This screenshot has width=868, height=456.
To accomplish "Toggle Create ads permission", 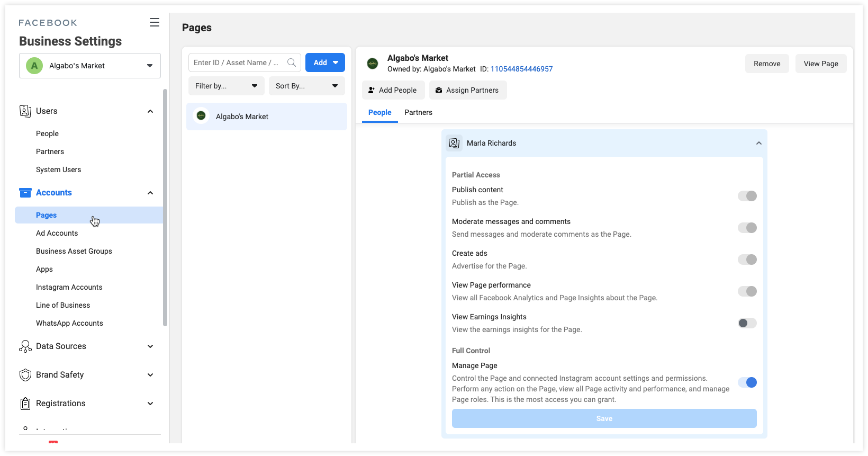I will click(747, 260).
